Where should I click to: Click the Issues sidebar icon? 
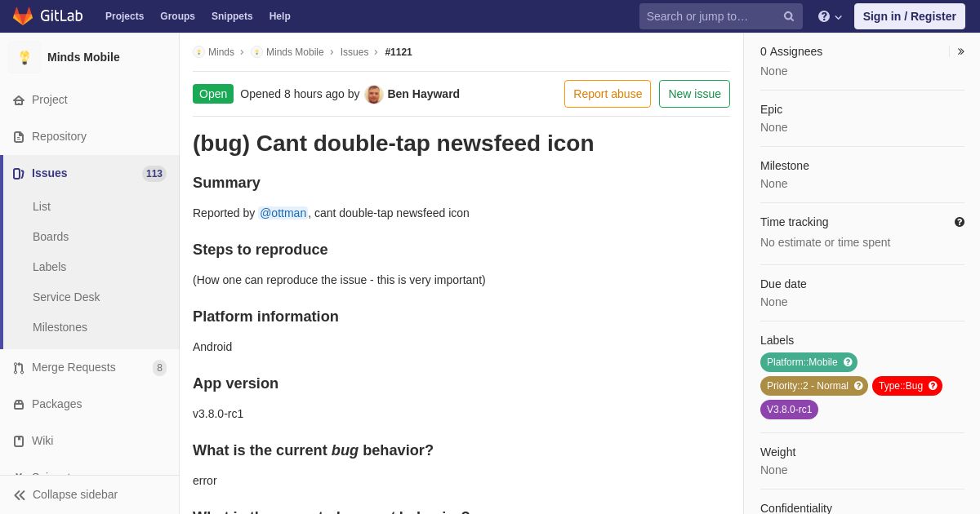[19, 174]
